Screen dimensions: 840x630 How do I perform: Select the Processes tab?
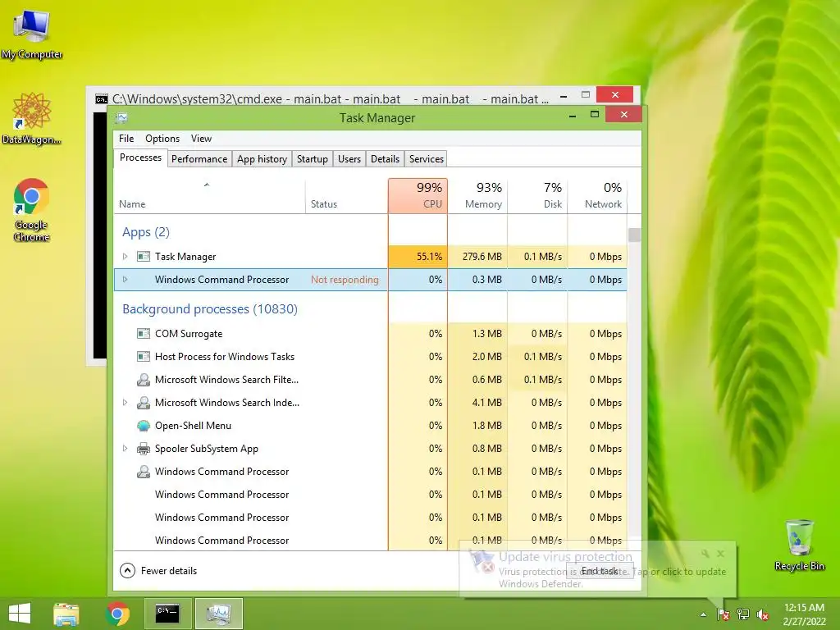point(141,158)
